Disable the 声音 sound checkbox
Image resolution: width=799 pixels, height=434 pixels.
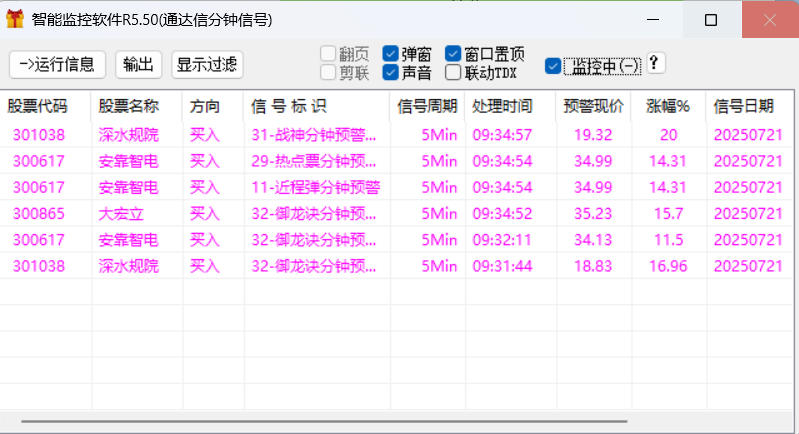[x=391, y=72]
